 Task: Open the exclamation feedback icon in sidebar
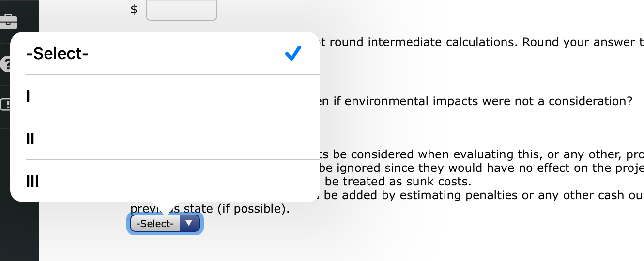coord(7,104)
